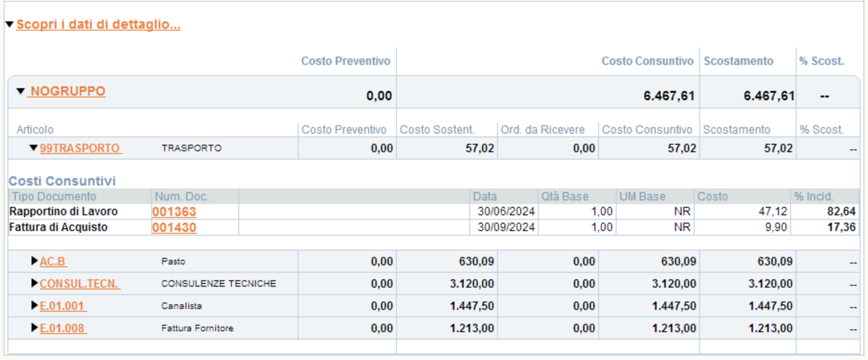Select the 630,09 Costo Consuntivo value

click(x=678, y=261)
